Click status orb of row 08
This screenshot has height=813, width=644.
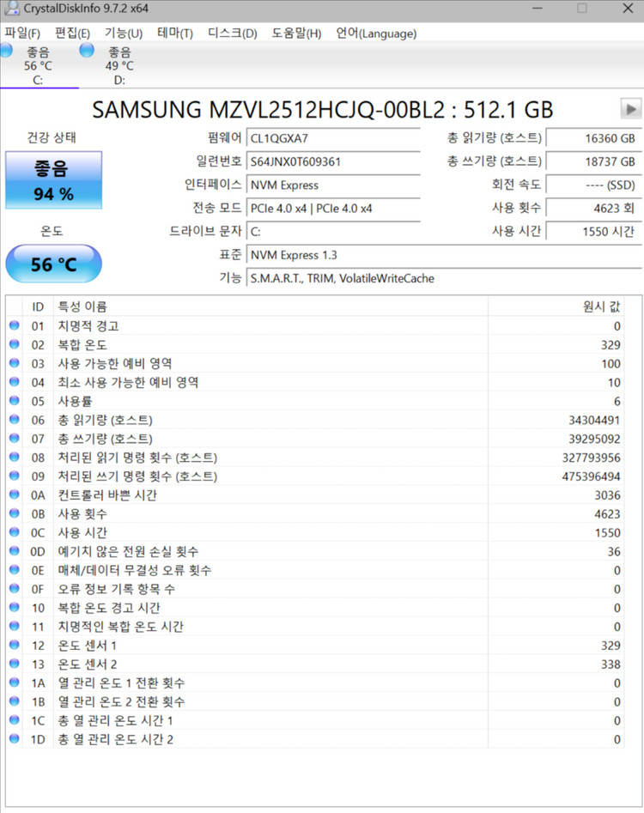15,457
